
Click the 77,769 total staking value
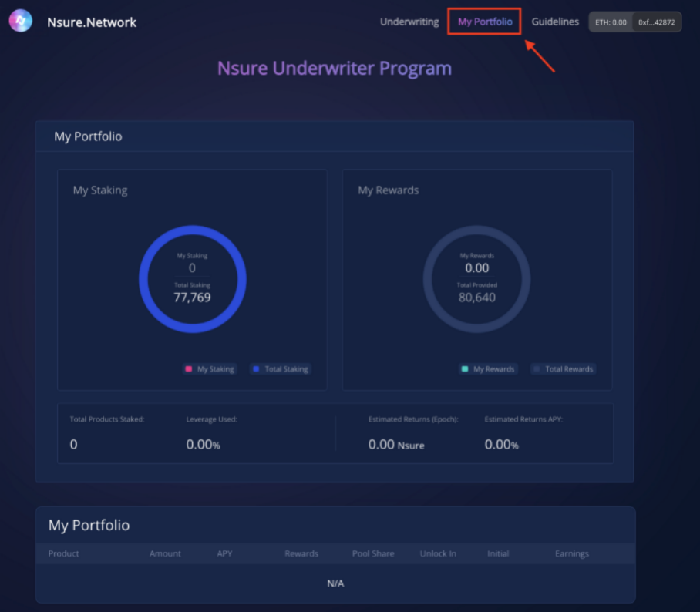click(192, 298)
